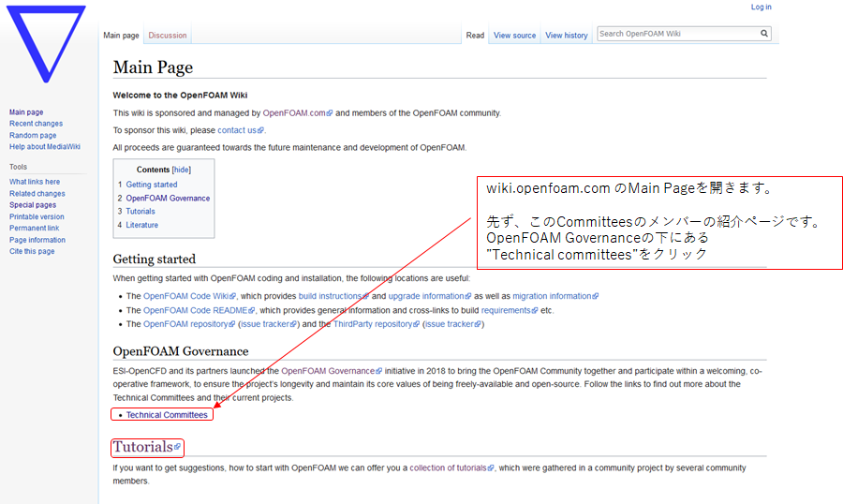
Task: Click the OpenFOAM triangle logo
Action: [x=46, y=44]
